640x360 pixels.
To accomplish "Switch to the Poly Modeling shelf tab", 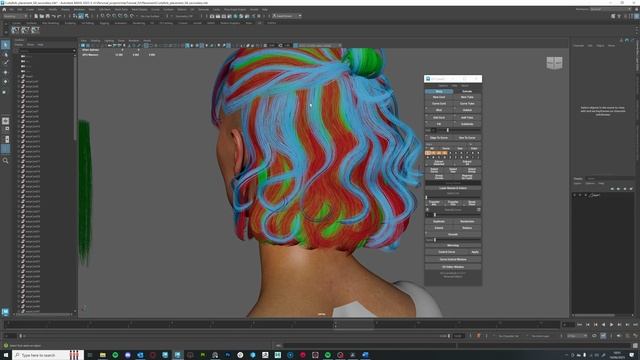I will (50, 23).
